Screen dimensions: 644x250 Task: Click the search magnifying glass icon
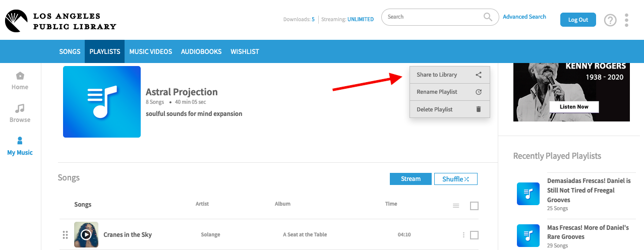[488, 17]
